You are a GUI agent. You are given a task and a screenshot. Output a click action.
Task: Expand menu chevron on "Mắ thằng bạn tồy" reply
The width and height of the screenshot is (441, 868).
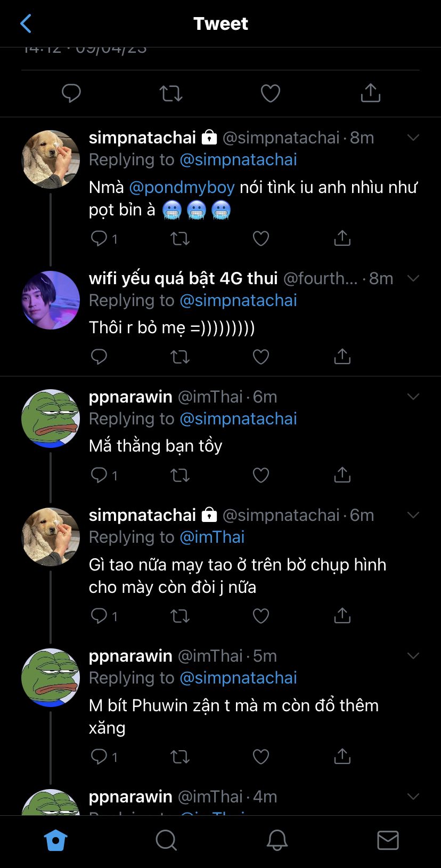pos(413,397)
